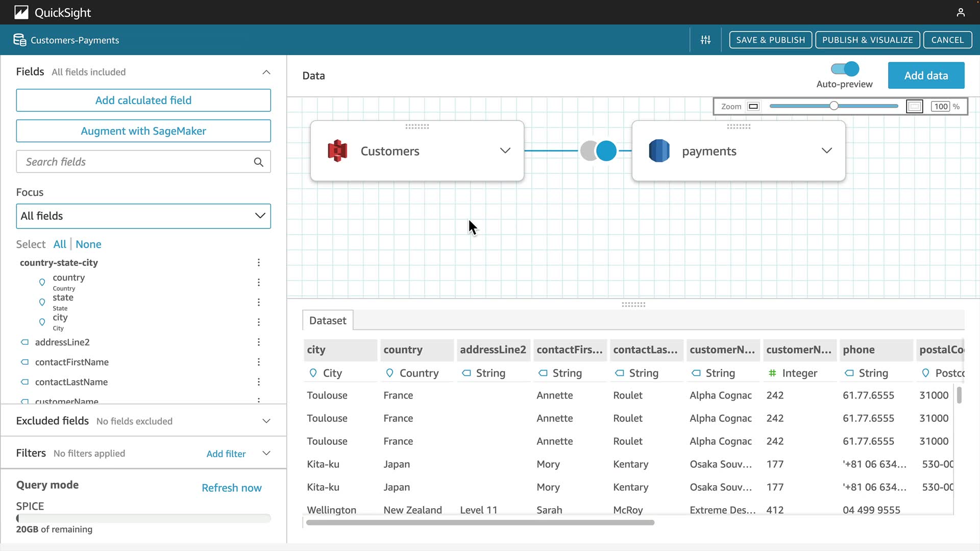Click the search magnifier icon in fields
This screenshot has width=980, height=551.
click(x=259, y=162)
